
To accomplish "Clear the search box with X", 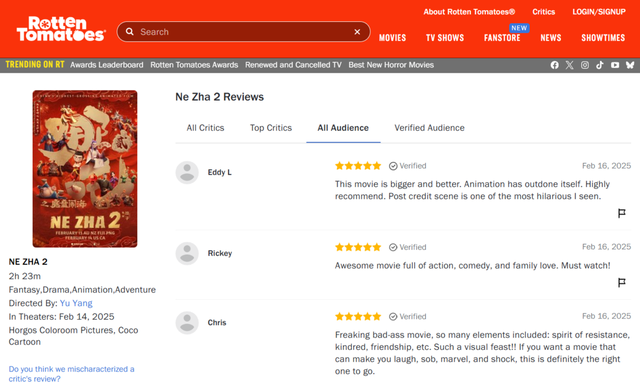I will 357,32.
